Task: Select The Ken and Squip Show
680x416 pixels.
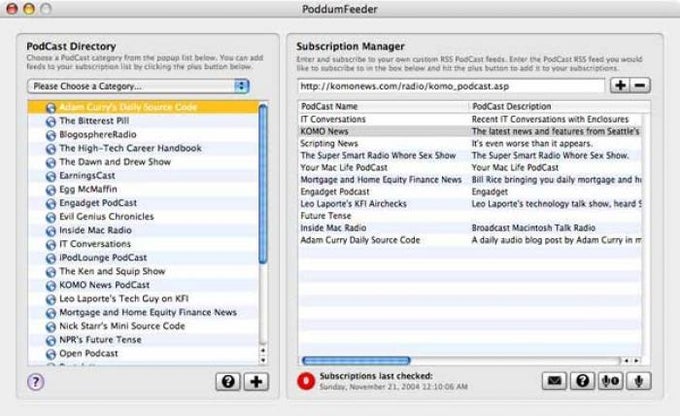Action: (x=144, y=271)
